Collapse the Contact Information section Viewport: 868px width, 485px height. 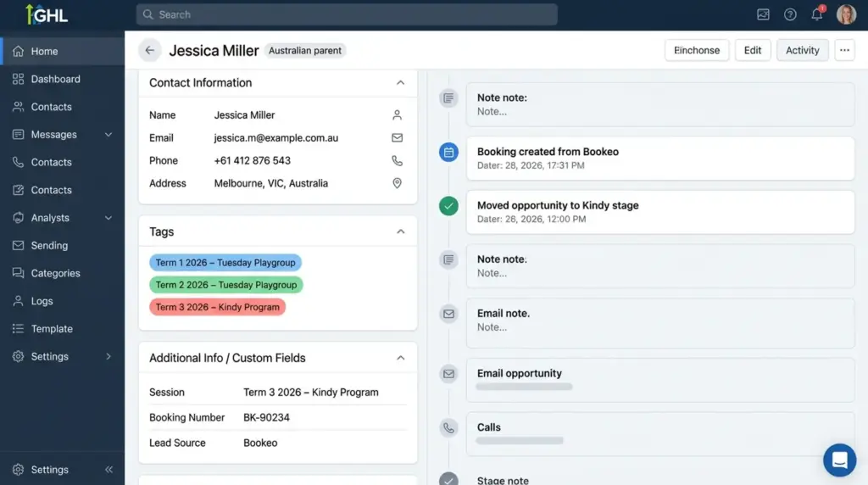[400, 82]
